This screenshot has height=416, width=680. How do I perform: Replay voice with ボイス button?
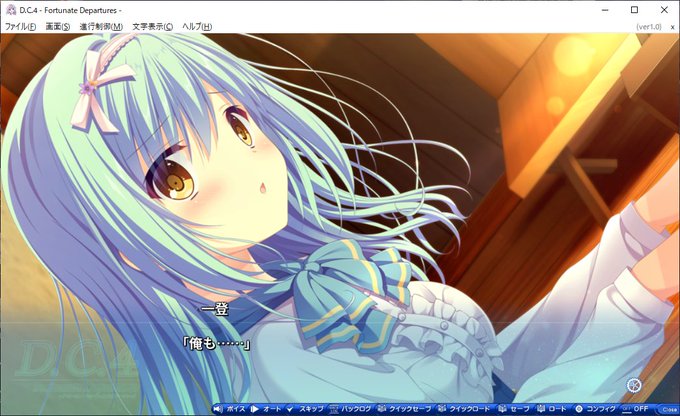[x=230, y=409]
